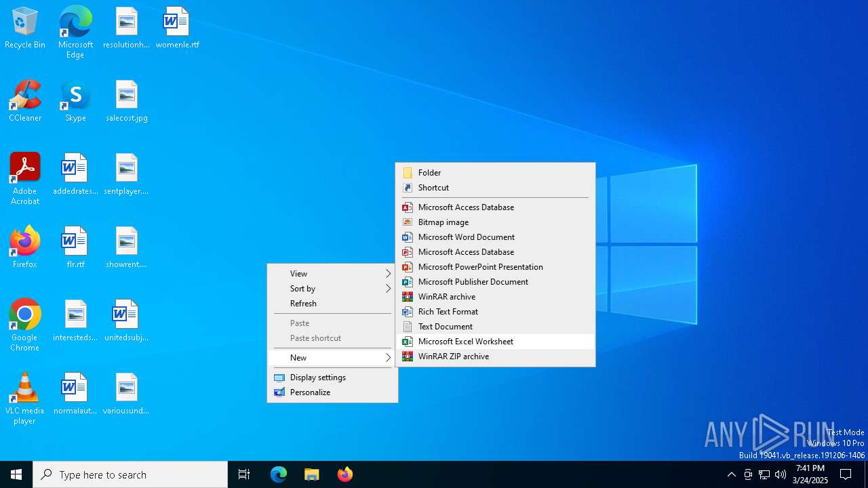Choose Personalize in the context menu

point(332,392)
